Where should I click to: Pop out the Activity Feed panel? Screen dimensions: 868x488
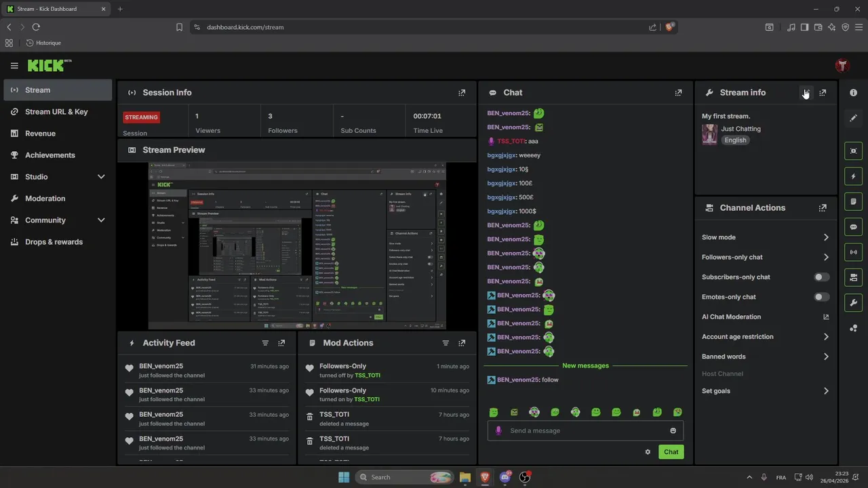pyautogui.click(x=281, y=343)
